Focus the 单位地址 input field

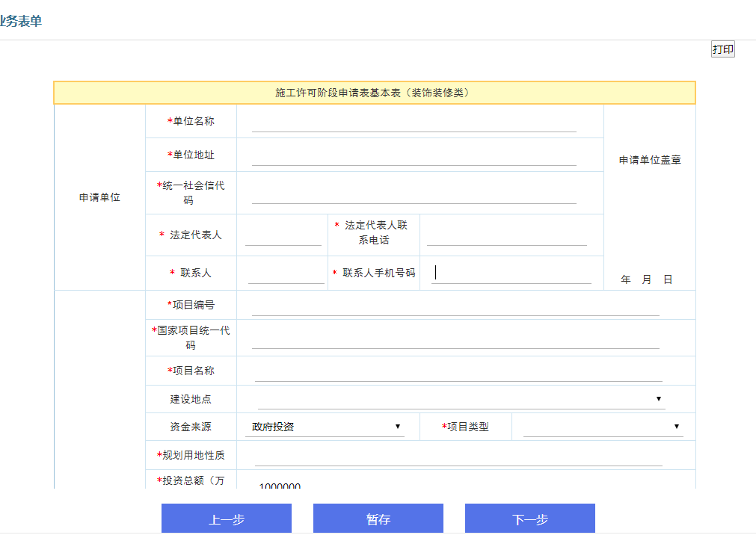[414, 156]
